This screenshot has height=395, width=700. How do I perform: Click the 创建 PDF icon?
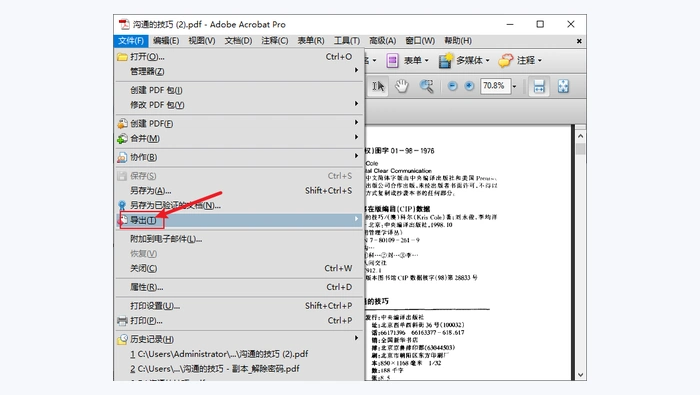(122, 124)
